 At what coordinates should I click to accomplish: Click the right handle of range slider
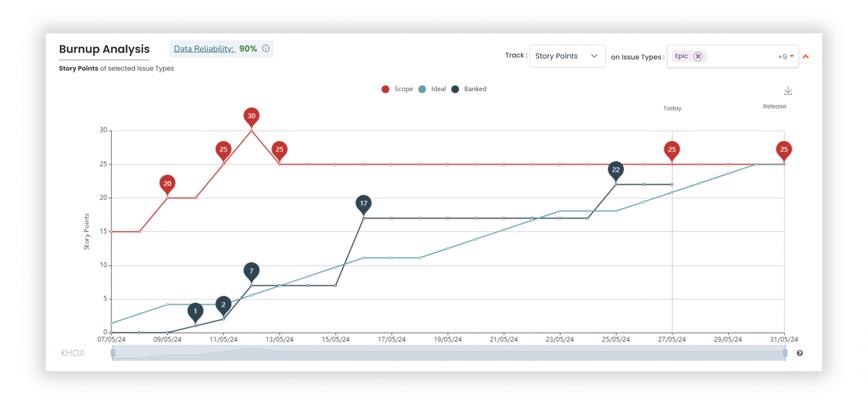(785, 353)
